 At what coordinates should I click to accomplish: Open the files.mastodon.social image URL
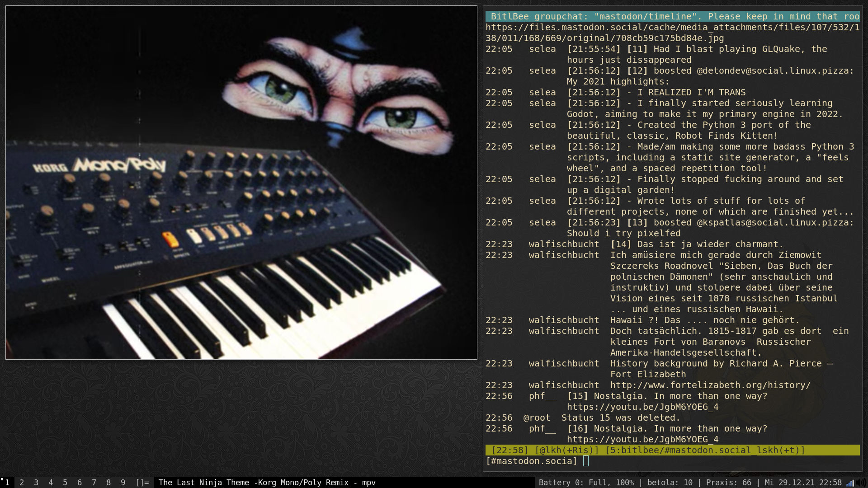pos(673,33)
